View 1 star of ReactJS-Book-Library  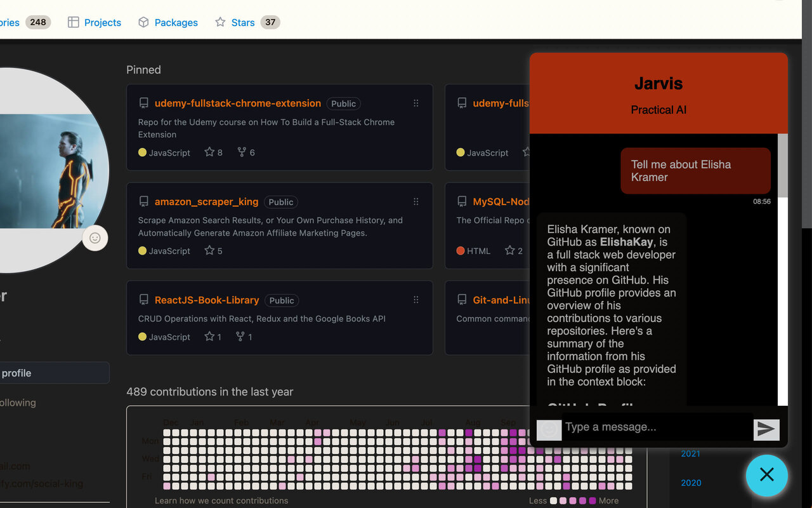213,337
